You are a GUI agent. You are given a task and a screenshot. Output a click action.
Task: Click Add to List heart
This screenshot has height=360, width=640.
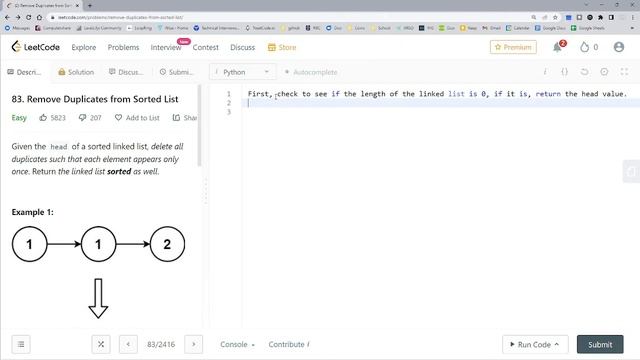pyautogui.click(x=137, y=118)
